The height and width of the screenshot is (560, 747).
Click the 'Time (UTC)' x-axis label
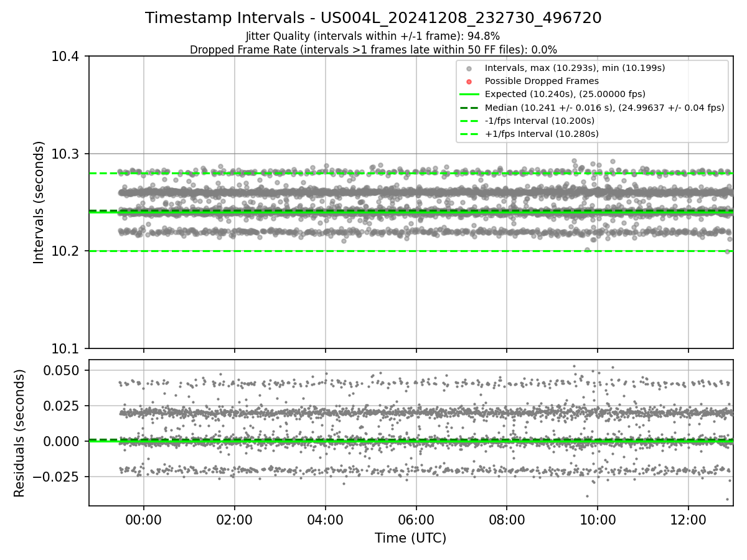[411, 538]
